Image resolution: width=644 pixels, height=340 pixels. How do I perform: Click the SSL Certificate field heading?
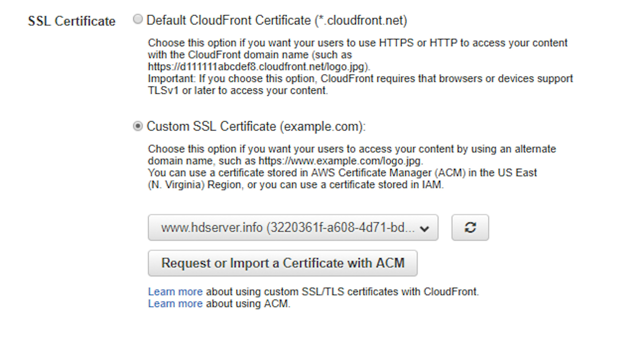click(71, 21)
